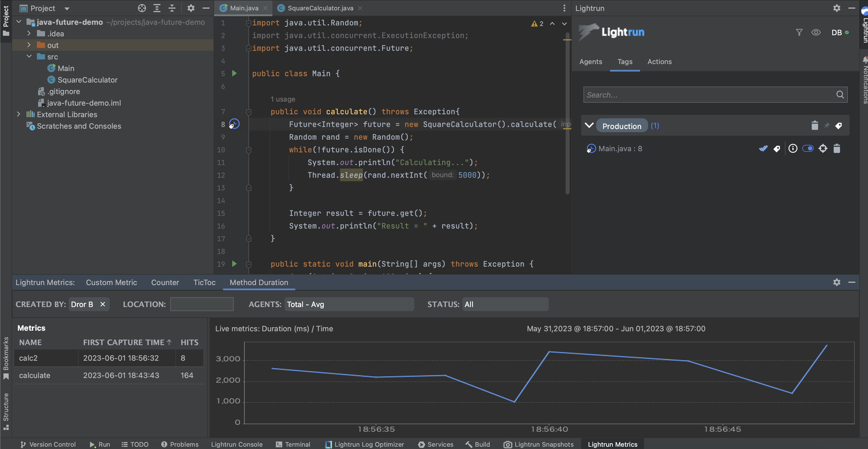Collapse the src folder

pos(29,56)
